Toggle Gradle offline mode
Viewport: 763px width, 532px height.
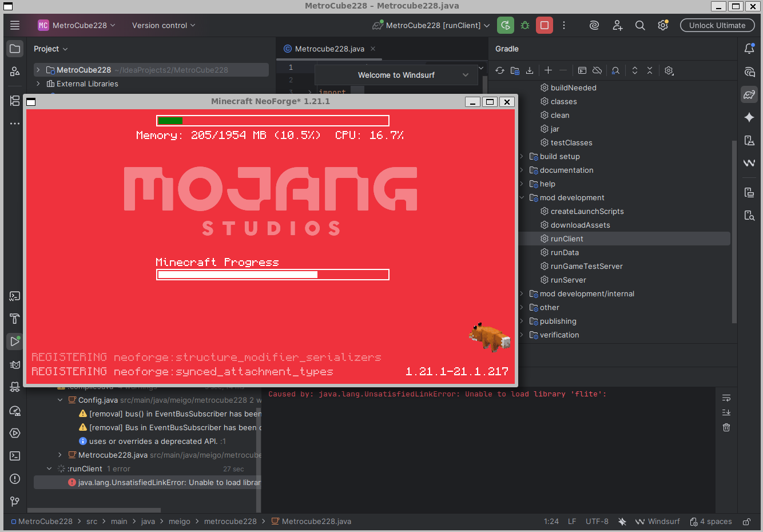point(597,70)
